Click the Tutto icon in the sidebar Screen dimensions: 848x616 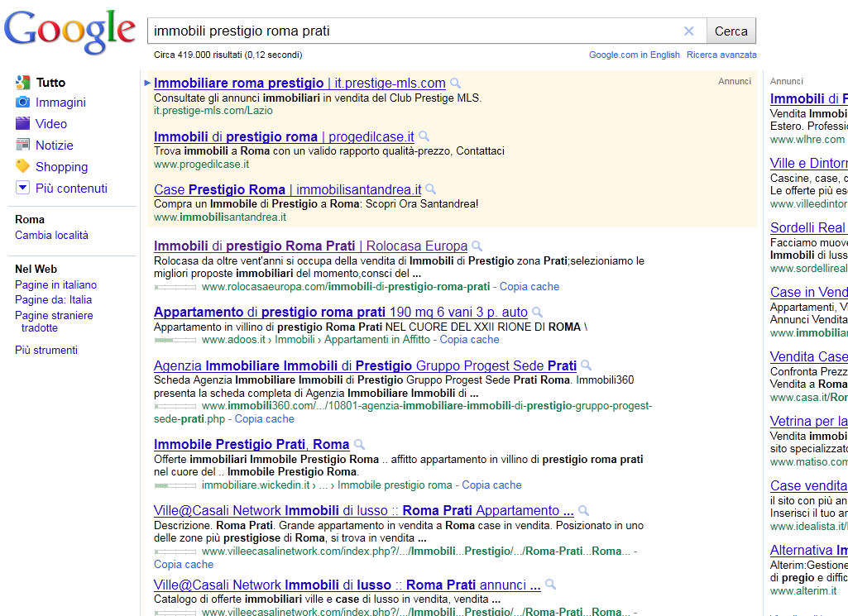coord(22,82)
